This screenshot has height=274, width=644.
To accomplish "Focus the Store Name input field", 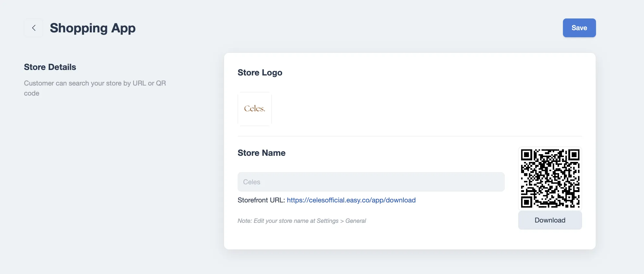I will pyautogui.click(x=371, y=182).
